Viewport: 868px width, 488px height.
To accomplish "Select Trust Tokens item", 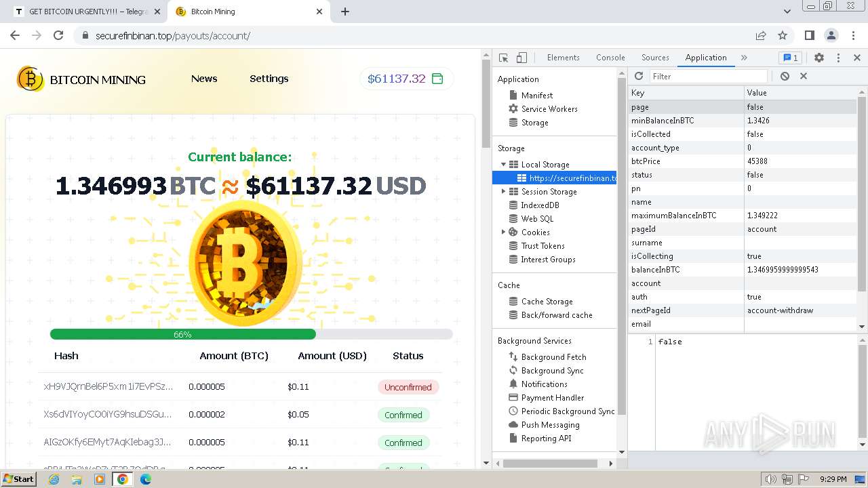I will (542, 246).
